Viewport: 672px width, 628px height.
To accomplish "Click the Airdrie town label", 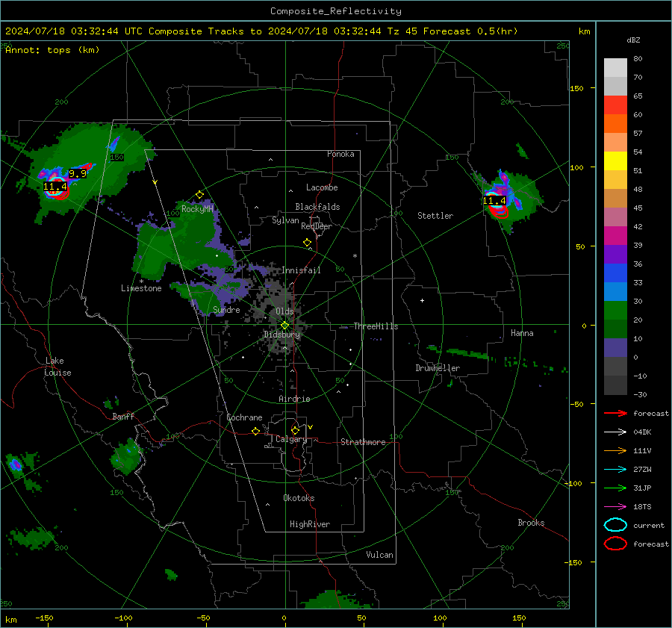I will coord(294,399).
